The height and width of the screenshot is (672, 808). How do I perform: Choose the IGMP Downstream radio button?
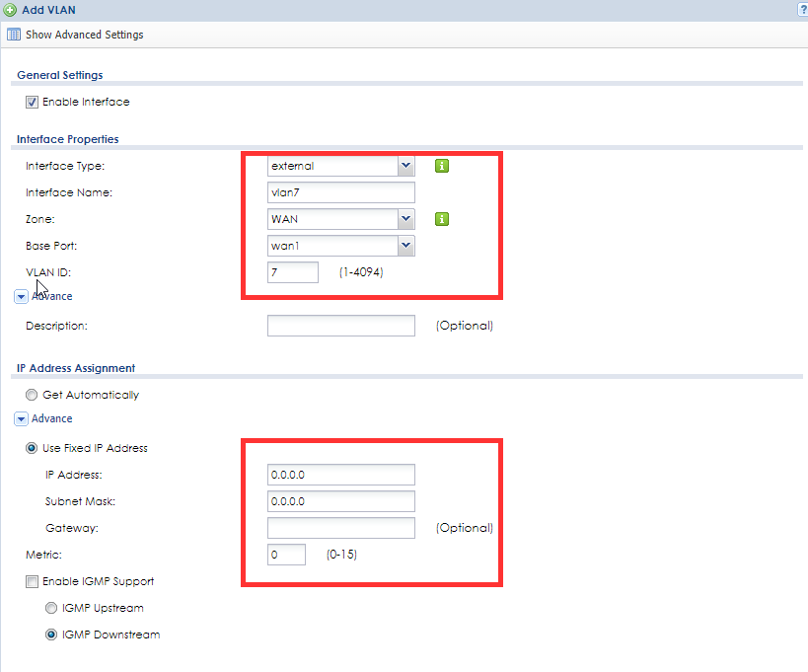coord(51,635)
